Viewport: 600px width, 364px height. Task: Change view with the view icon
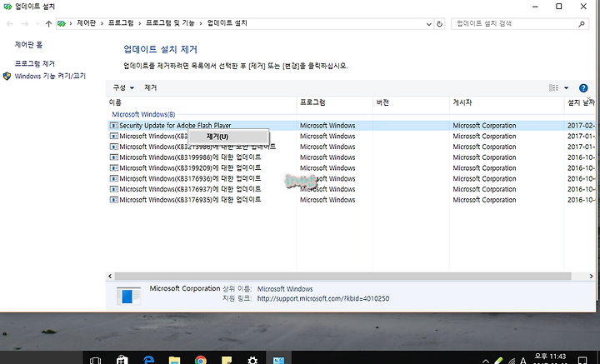point(553,88)
